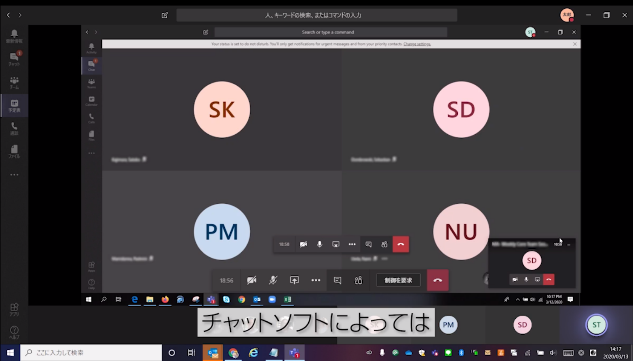
Task: Open the Chat tab in the outer left sidebar
Action: 14,59
